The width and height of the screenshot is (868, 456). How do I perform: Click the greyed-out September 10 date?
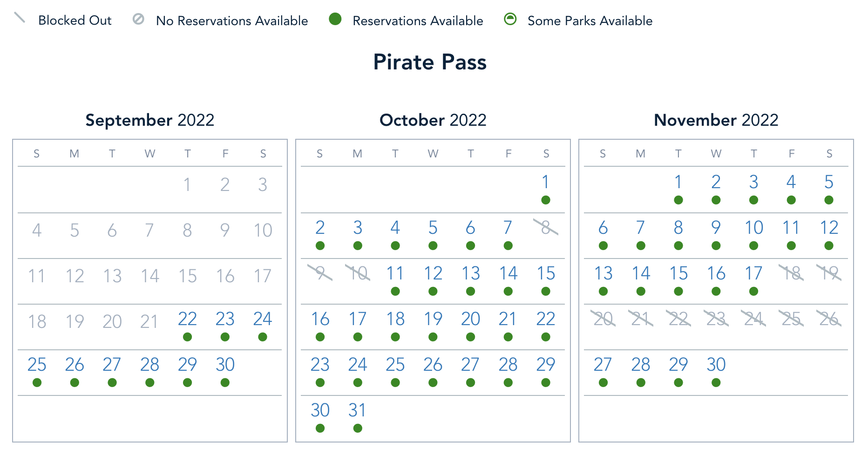click(x=263, y=231)
